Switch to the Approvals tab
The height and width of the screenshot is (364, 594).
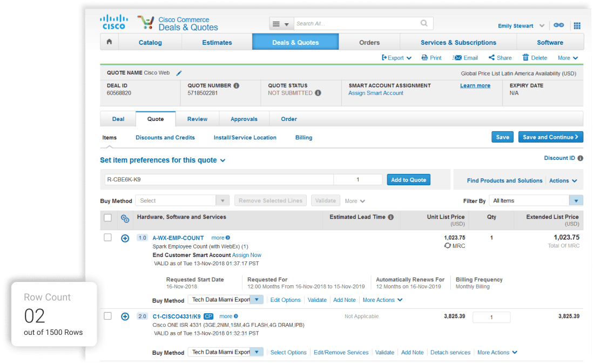coord(244,119)
